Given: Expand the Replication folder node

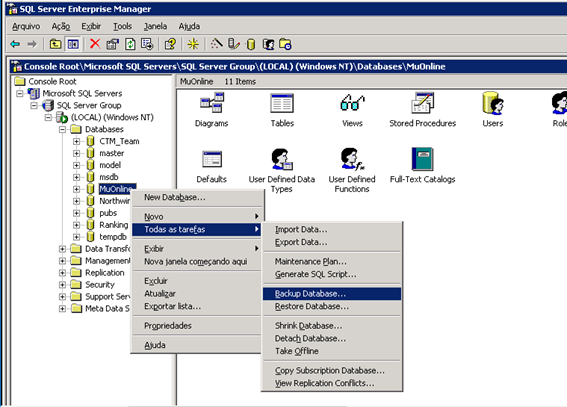Looking at the screenshot, I should coord(62,273).
